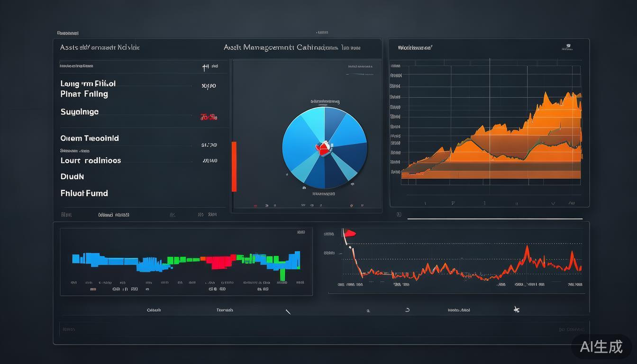The height and width of the screenshot is (364, 637).
Task: Open the 'Fhluat Fumd' list entry
Action: click(x=84, y=193)
